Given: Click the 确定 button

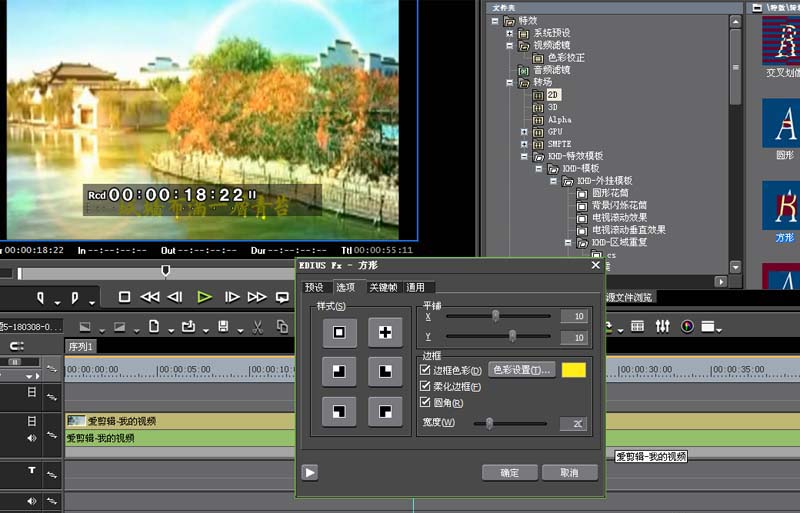Looking at the screenshot, I should point(510,473).
